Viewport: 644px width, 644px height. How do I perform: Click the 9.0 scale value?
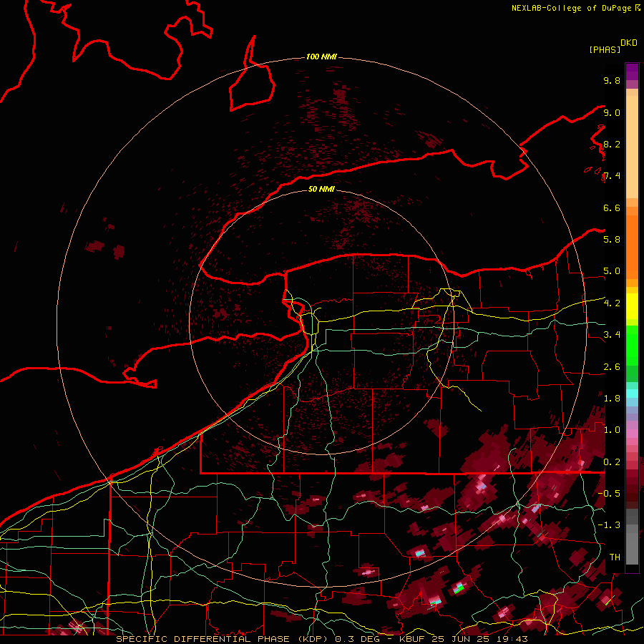(x=612, y=112)
